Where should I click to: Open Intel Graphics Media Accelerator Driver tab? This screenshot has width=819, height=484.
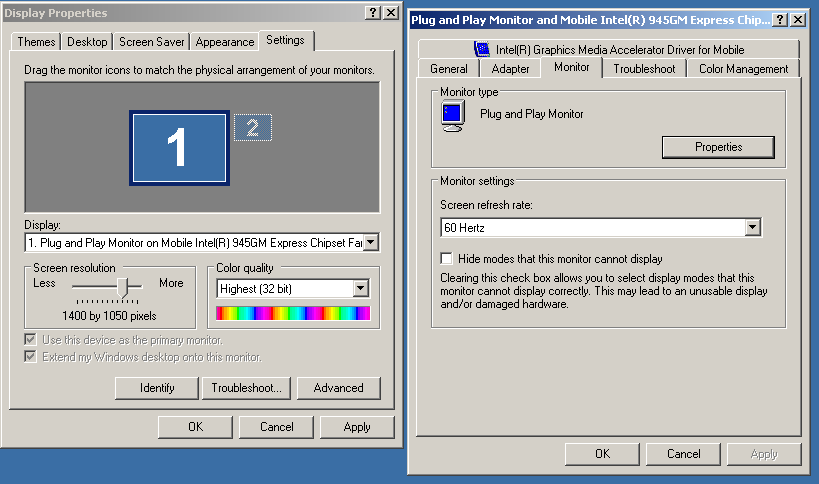pyautogui.click(x=609, y=50)
